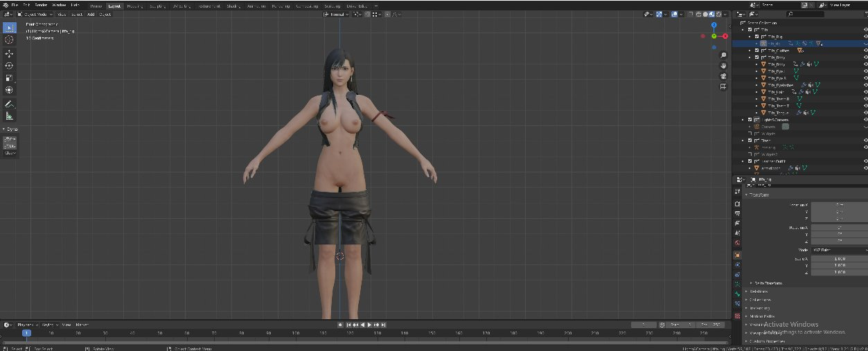Click the red X axis gizmo ball

[x=725, y=36]
